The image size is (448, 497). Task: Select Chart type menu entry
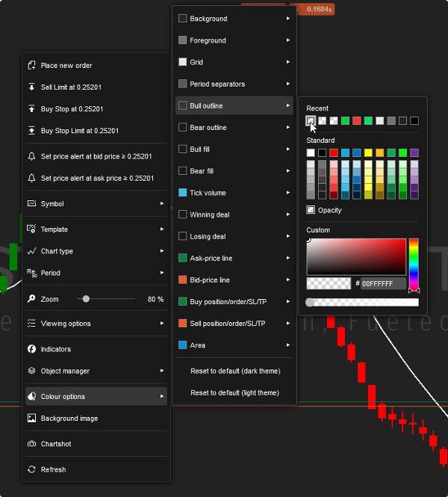tap(96, 251)
